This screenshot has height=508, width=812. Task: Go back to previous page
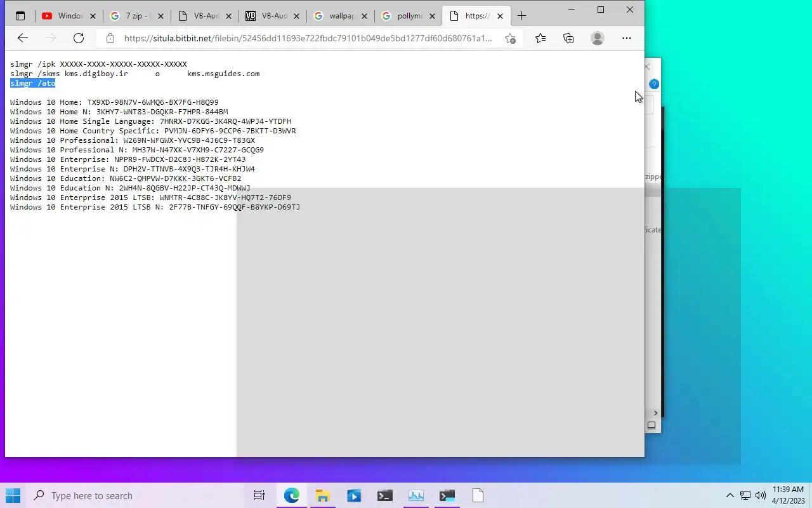(x=23, y=38)
